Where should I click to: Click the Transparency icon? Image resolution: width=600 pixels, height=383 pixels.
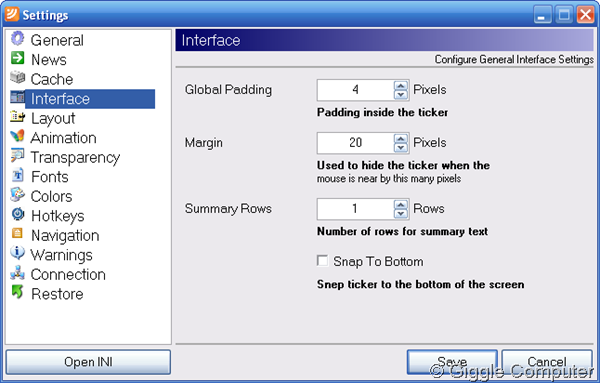click(x=17, y=156)
